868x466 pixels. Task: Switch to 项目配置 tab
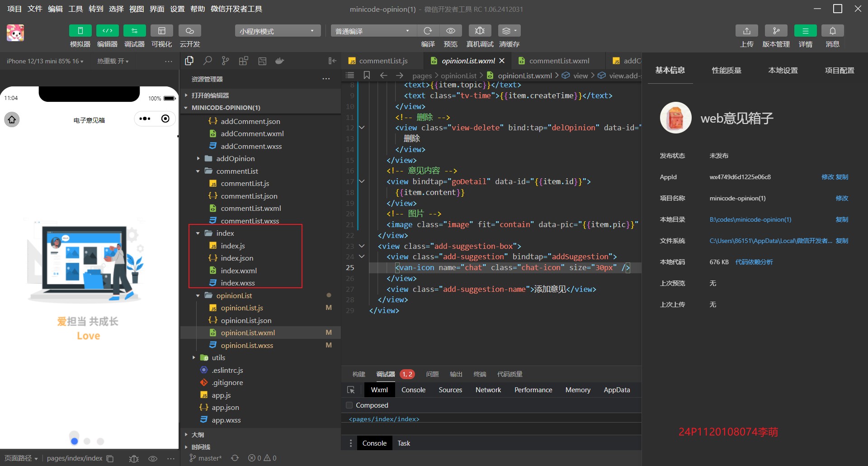point(840,71)
